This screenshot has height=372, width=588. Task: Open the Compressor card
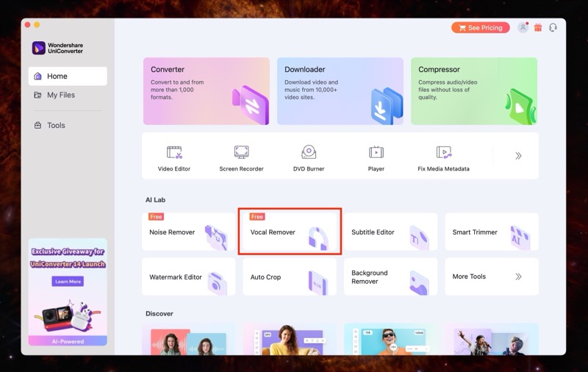pyautogui.click(x=474, y=91)
